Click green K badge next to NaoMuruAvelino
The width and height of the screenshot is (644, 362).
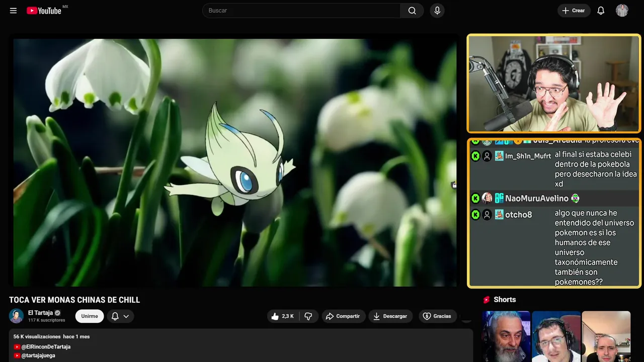[475, 198]
